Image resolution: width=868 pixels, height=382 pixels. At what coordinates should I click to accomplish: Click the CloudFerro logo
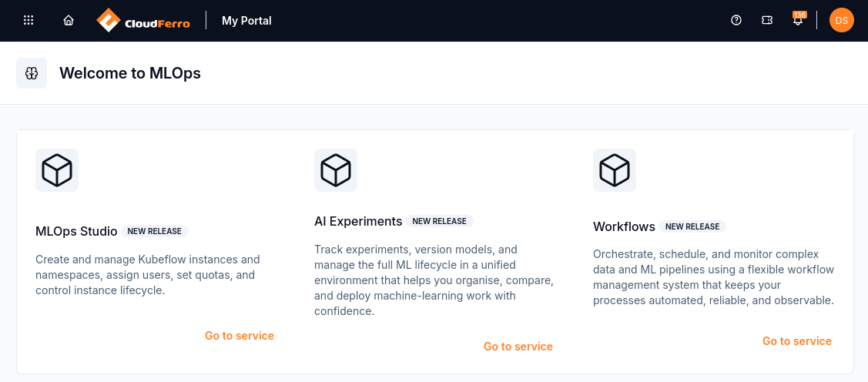tap(143, 21)
